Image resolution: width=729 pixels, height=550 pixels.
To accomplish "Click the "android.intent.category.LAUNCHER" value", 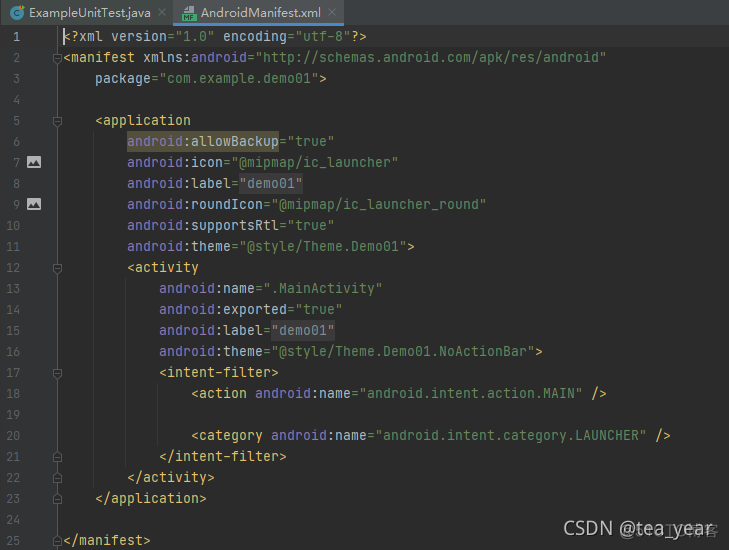I will tap(510, 436).
